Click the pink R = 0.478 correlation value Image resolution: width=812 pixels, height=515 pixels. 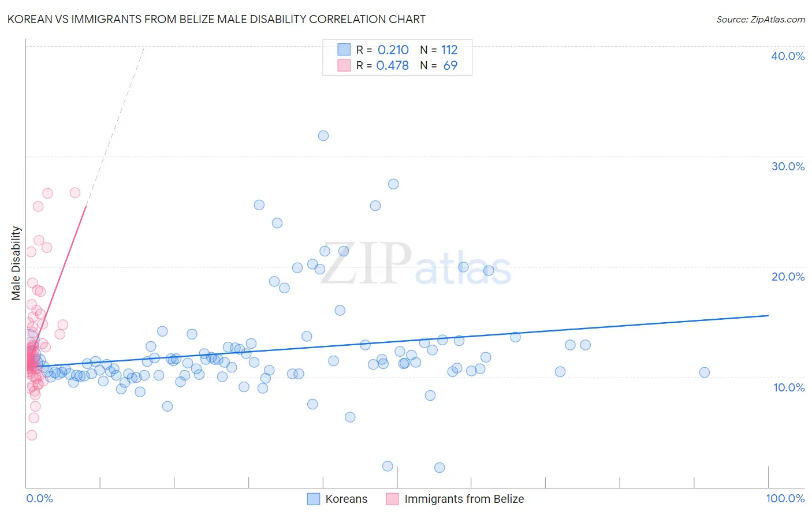coord(392,65)
